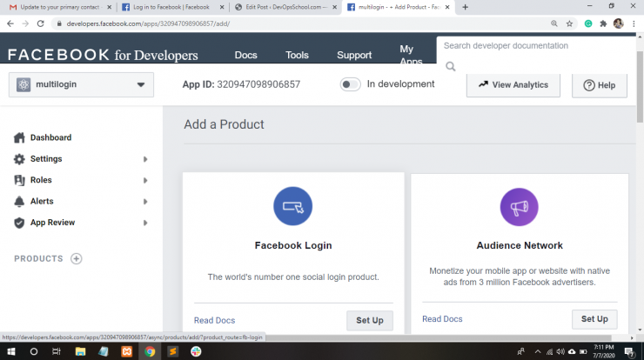Screen dimensions: 644x360
Task: Switch to the Log in to Facebook tab
Action: click(171, 7)
